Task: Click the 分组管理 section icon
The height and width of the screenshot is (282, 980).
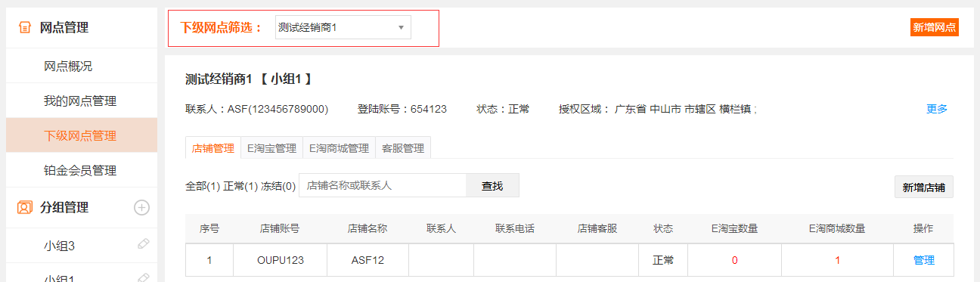Action: 25,207
